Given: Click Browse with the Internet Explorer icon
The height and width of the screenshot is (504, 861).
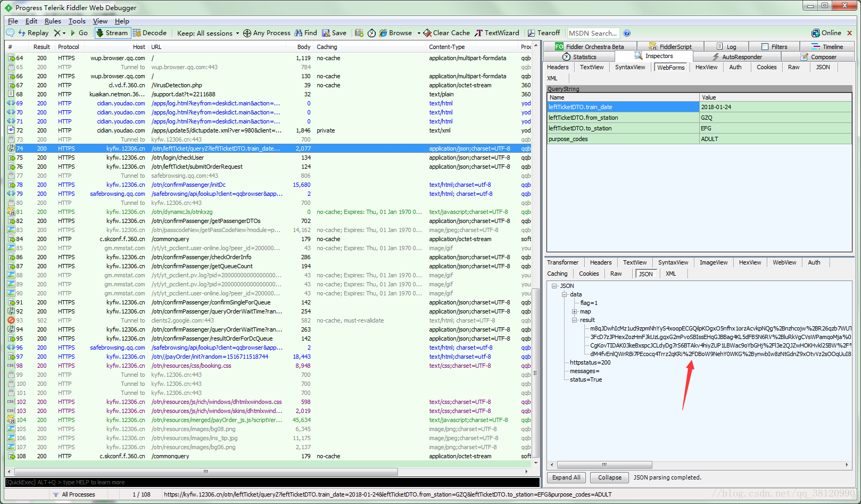Looking at the screenshot, I should (x=395, y=33).
